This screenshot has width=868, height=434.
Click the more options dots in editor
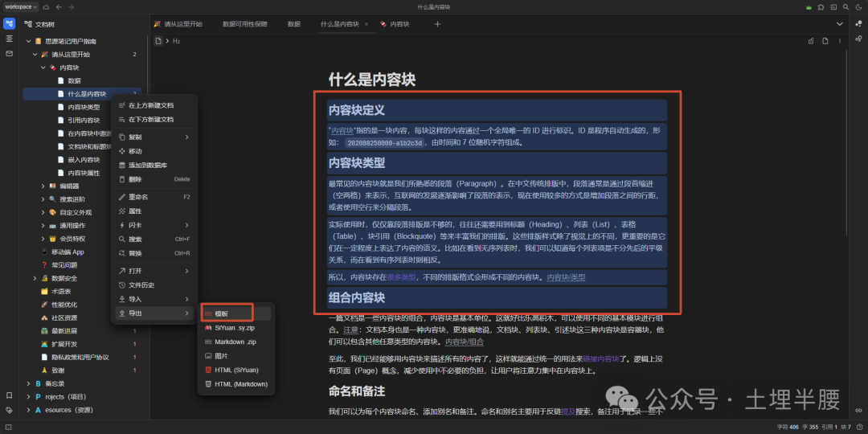(841, 41)
